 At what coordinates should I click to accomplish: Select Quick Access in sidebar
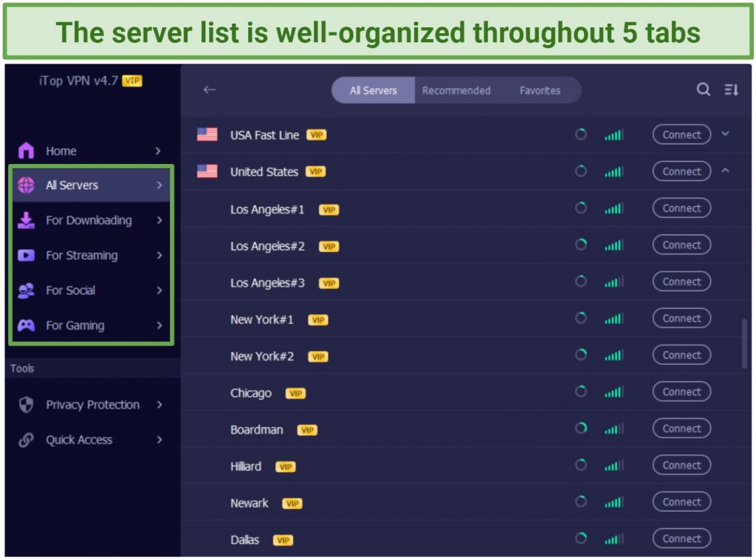tap(91, 440)
